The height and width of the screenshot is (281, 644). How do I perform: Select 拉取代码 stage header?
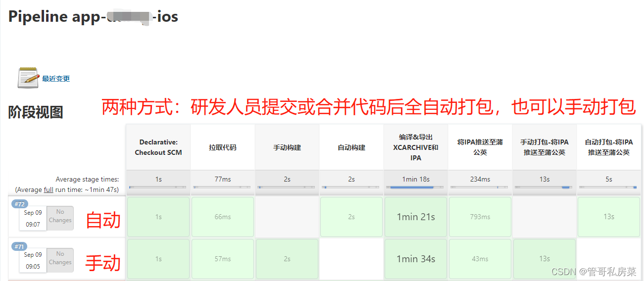click(x=223, y=147)
